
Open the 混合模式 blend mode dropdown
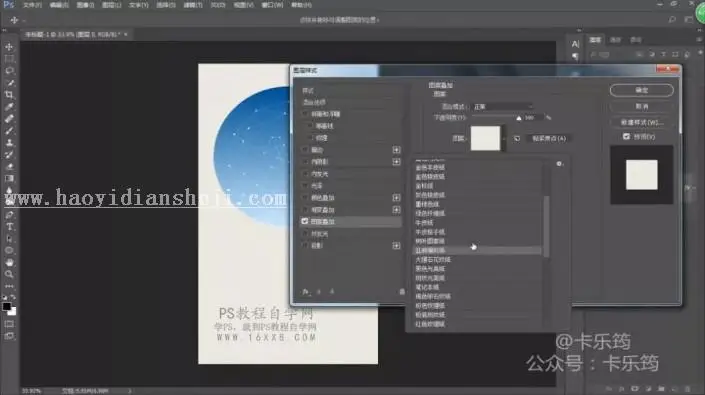(x=503, y=107)
